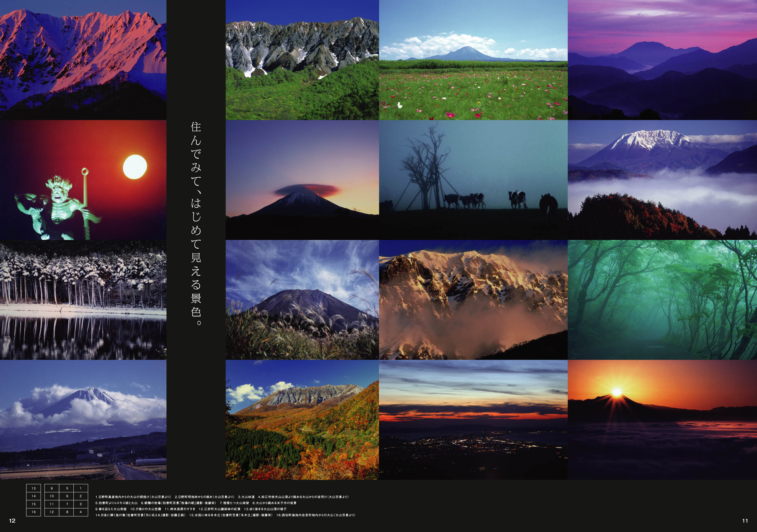The height and width of the screenshot is (532, 757).
Task: Select the cosmos flower field photo
Action: (x=473, y=60)
